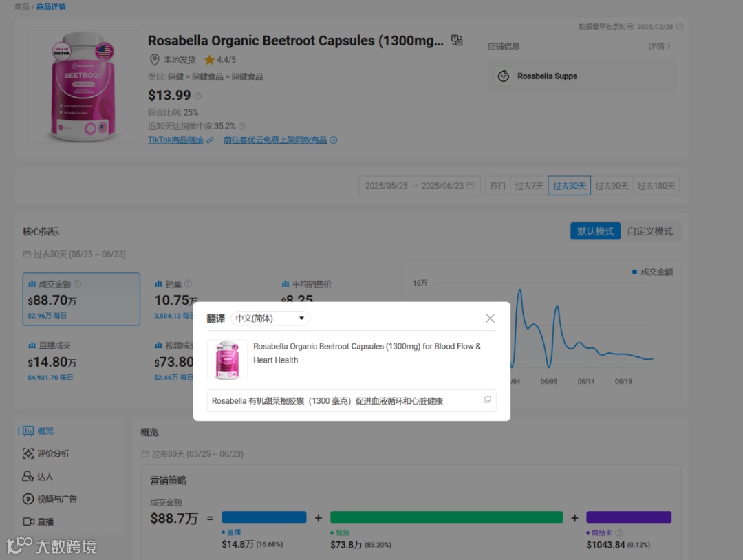Click help icon beside 销量 metric
Viewport: 743px width, 560px height.
pyautogui.click(x=188, y=283)
